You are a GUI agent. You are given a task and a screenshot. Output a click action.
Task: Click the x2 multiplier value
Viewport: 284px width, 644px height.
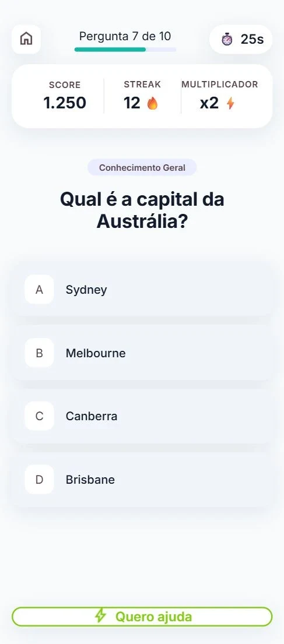click(x=209, y=103)
